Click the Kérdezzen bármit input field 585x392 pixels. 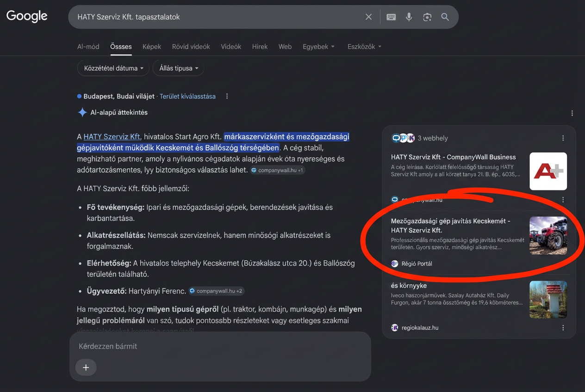coord(220,346)
